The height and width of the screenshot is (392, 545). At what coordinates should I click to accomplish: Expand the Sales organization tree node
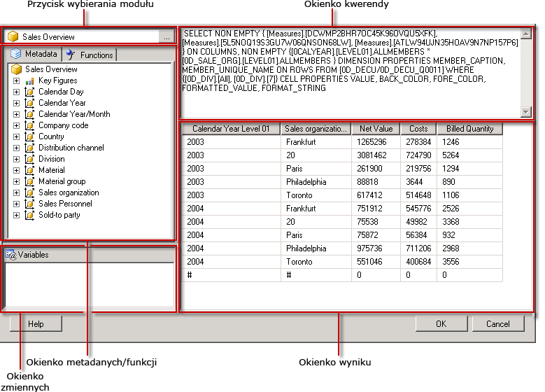(x=16, y=192)
